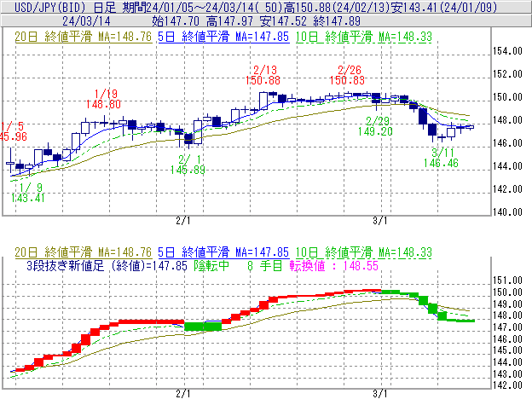Click the 154.00 price axis label
This screenshot has height=405, width=532.
click(507, 51)
